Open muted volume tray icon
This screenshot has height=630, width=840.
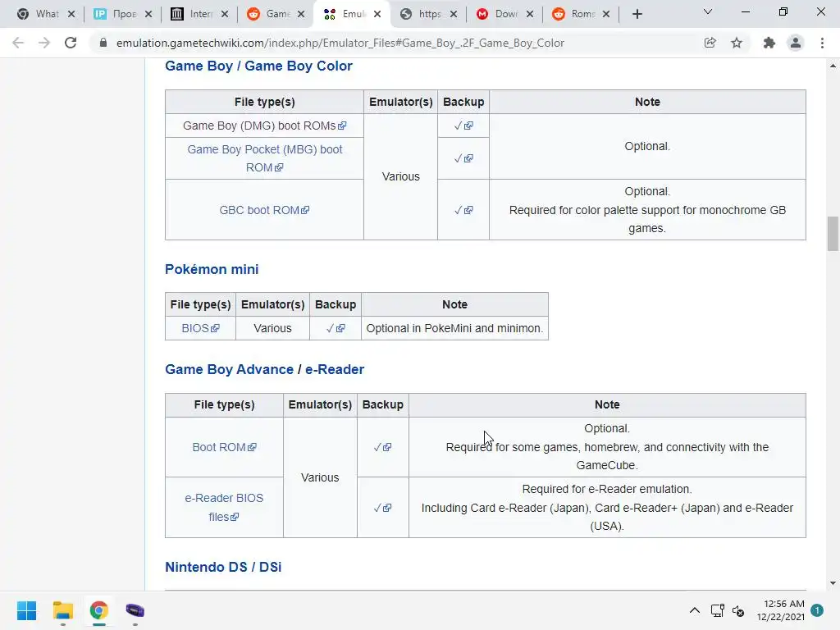tap(738, 610)
